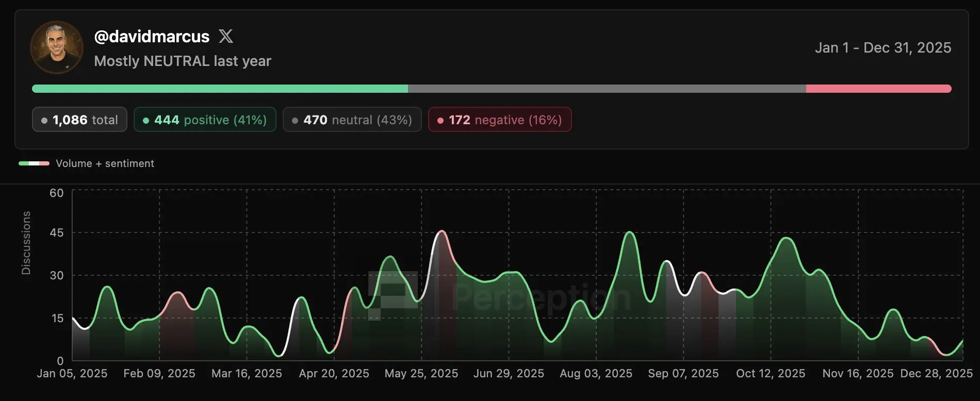Click the Dec 28, 2025 axis label
This screenshot has height=401, width=980.
936,373
